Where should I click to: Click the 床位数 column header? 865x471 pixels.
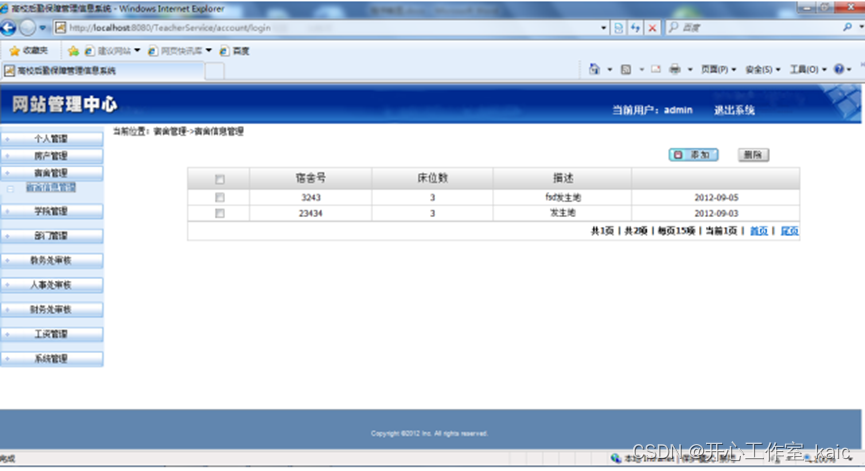click(x=432, y=178)
